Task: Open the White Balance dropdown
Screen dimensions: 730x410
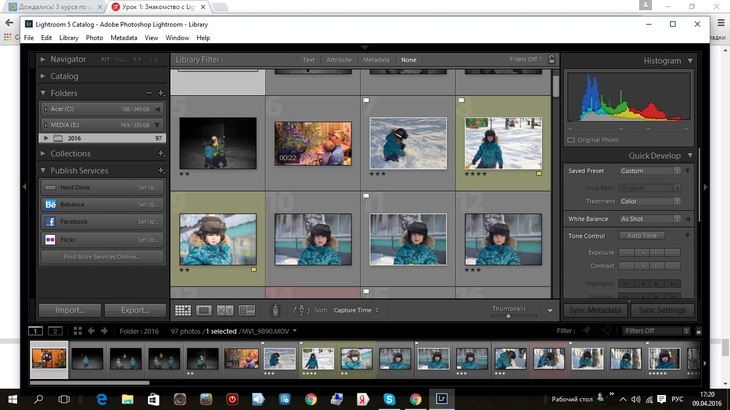Action: coord(649,218)
